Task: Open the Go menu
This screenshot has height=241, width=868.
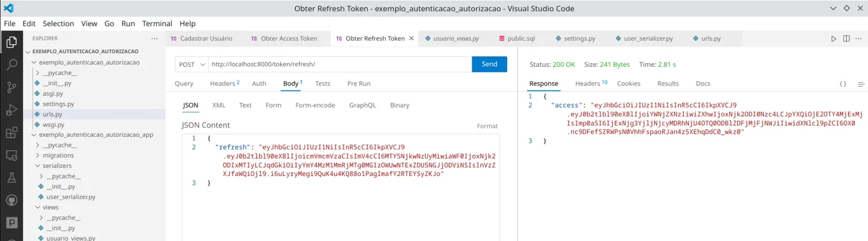Action: (109, 24)
